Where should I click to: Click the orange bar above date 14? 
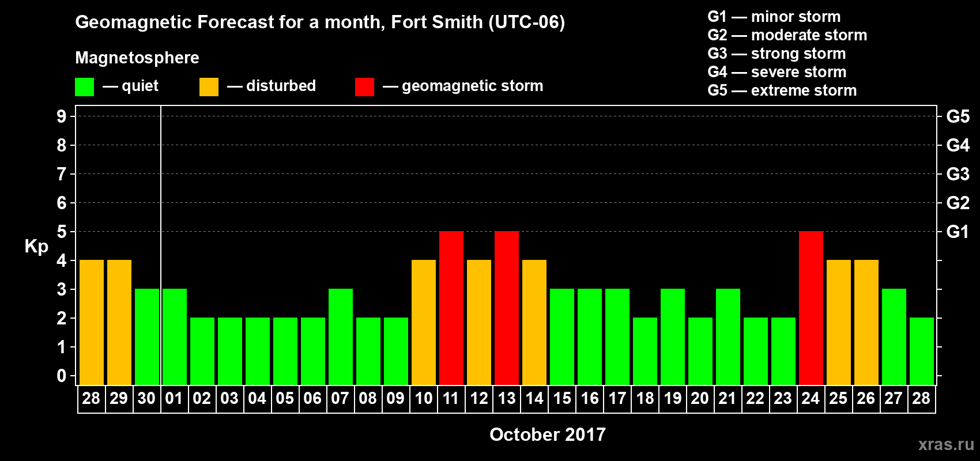534,322
